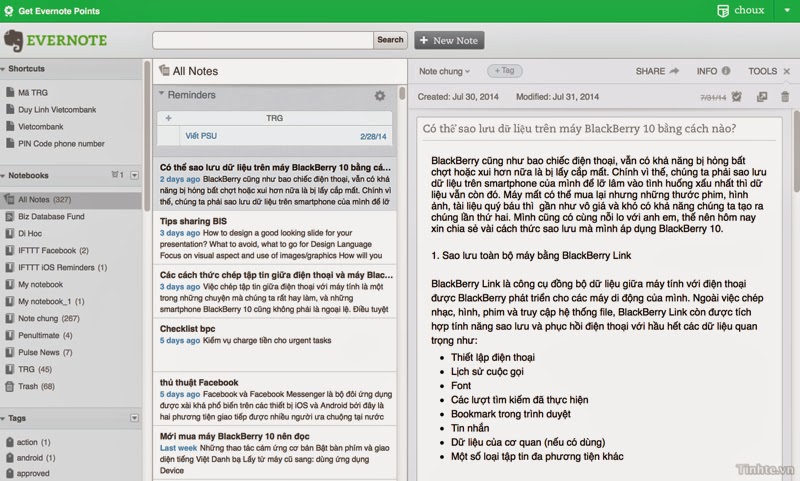Add a tag with +Tag

[505, 71]
